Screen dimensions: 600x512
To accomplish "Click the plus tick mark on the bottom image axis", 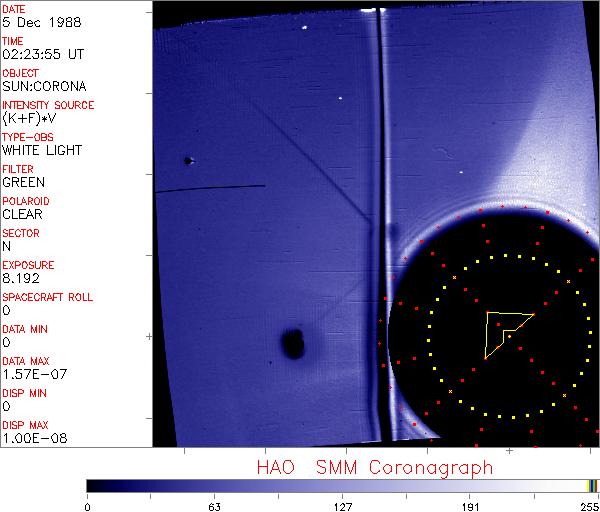I will click(509, 451).
